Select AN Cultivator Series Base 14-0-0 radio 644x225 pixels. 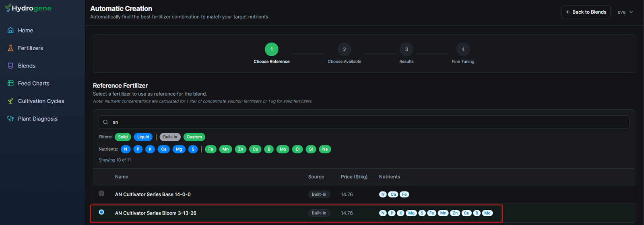click(101, 193)
